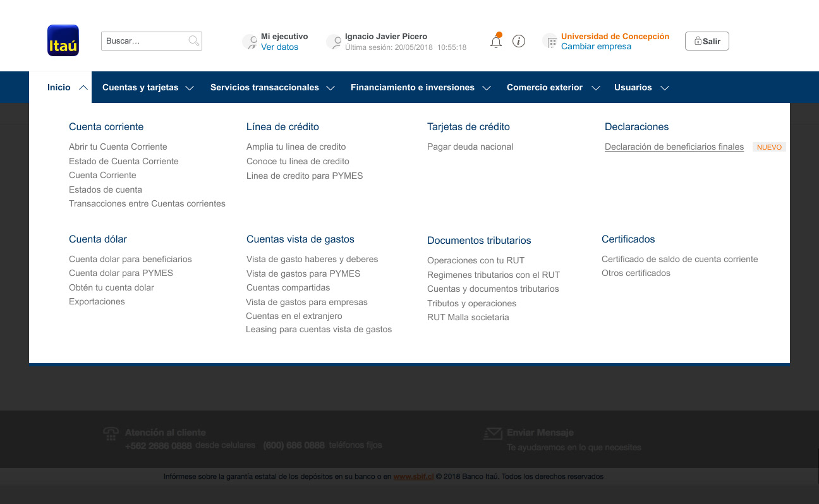Open Conoce tu linea de credito
819x504 pixels.
pyautogui.click(x=298, y=161)
